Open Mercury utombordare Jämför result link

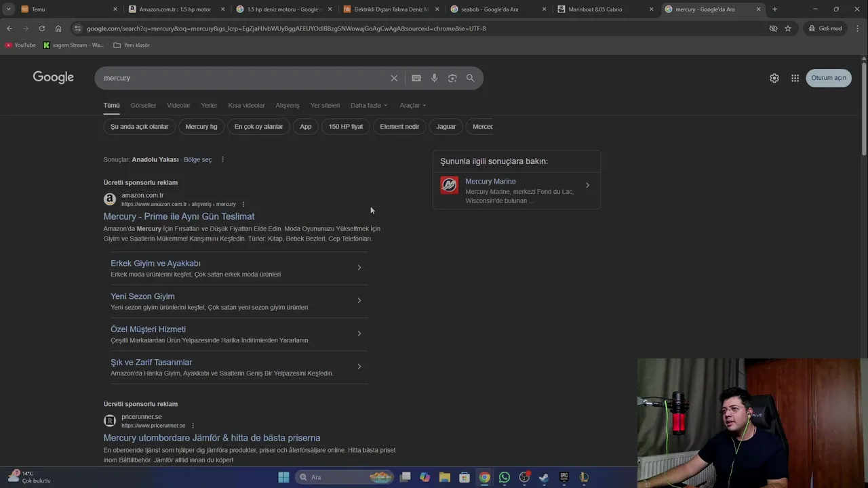212,438
